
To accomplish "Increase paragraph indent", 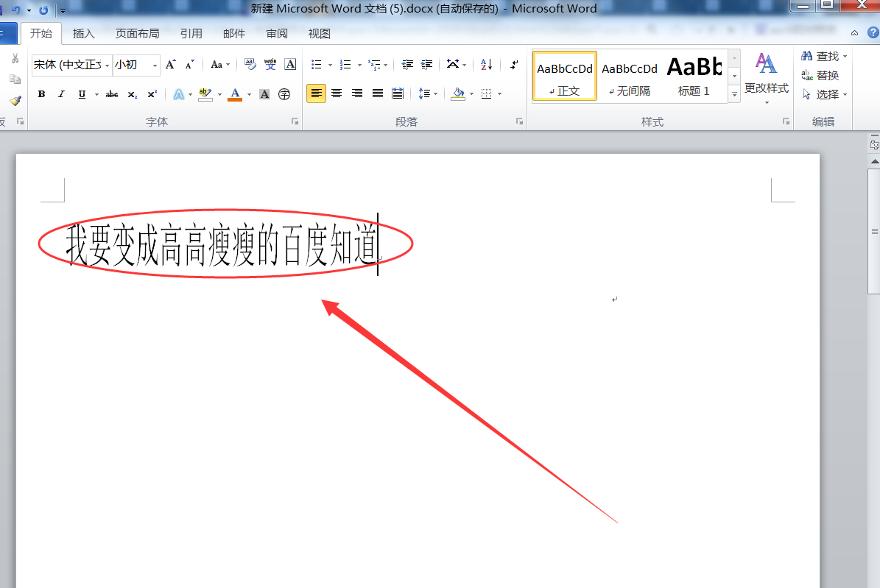I will [x=427, y=65].
